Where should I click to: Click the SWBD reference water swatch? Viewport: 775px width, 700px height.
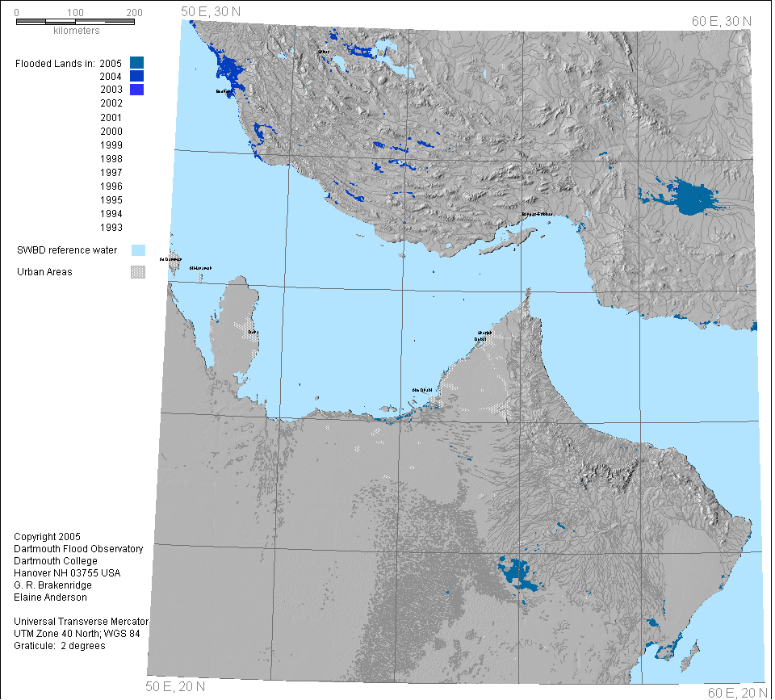point(138,250)
